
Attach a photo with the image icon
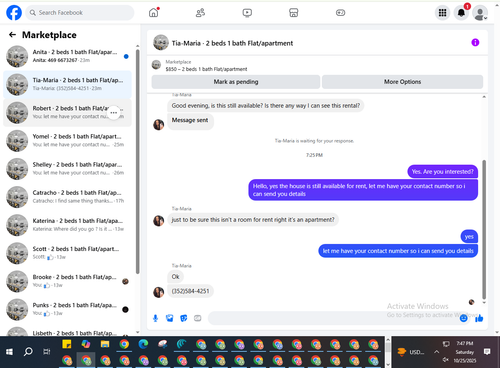(170, 318)
